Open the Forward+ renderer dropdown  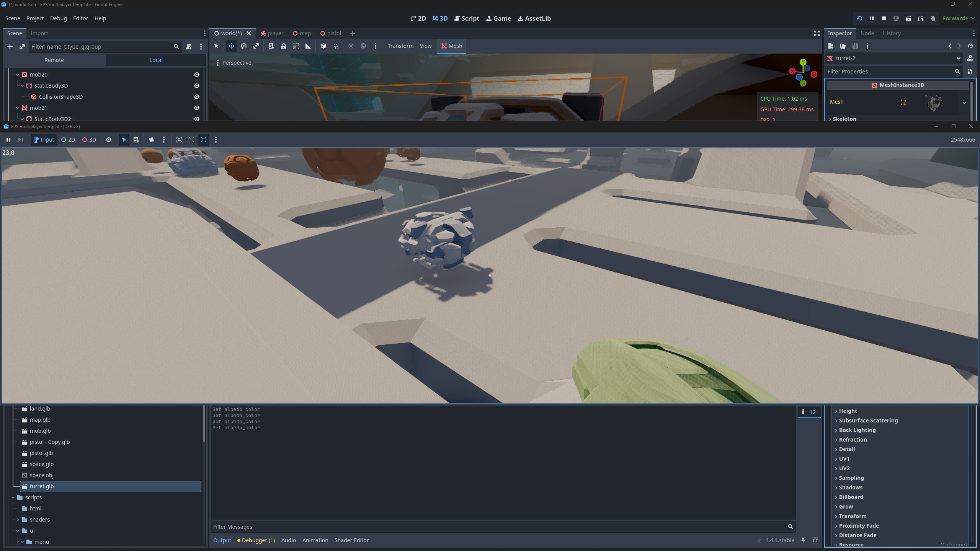tap(959, 18)
